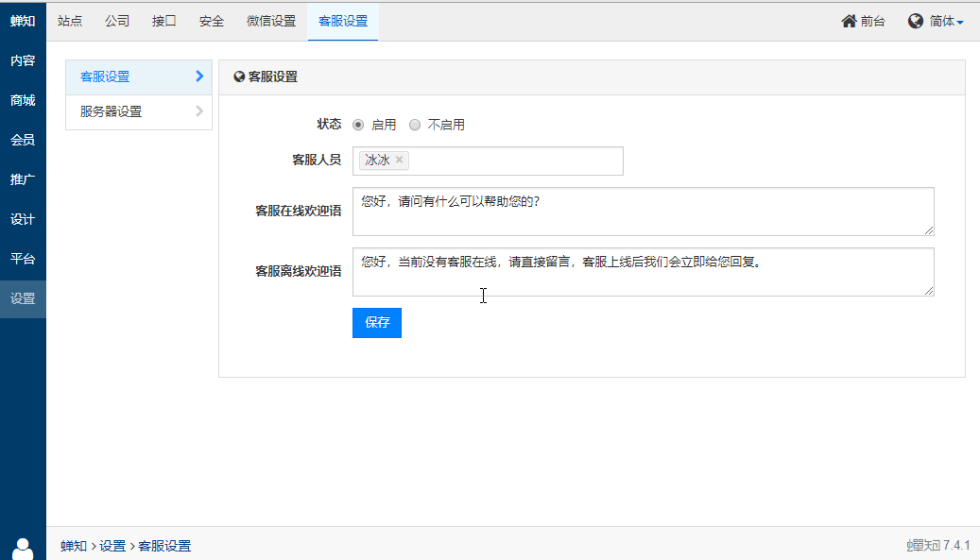
Task: Select the 启用 radio button
Action: tap(358, 125)
